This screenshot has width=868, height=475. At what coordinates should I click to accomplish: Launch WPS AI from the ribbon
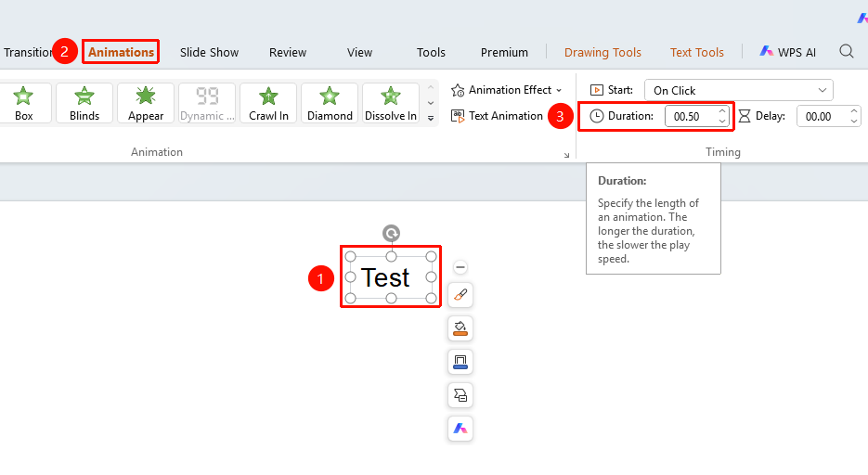point(788,53)
